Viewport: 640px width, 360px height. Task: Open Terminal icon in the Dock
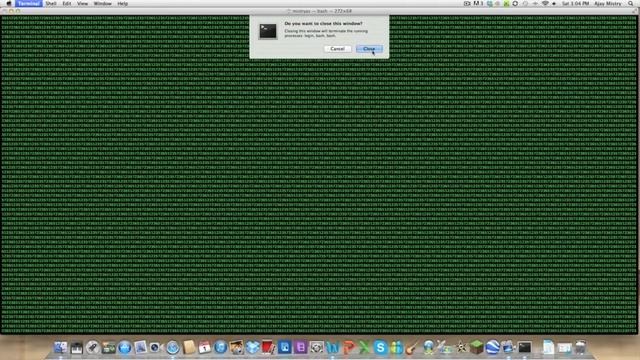pyautogui.click(x=524, y=347)
